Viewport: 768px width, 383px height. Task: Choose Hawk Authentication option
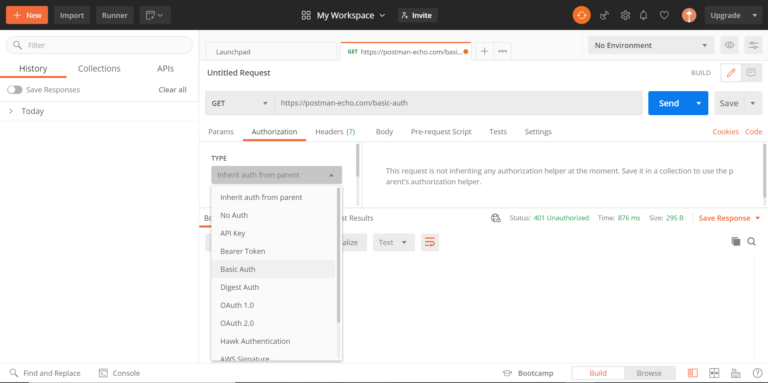[x=273, y=341]
